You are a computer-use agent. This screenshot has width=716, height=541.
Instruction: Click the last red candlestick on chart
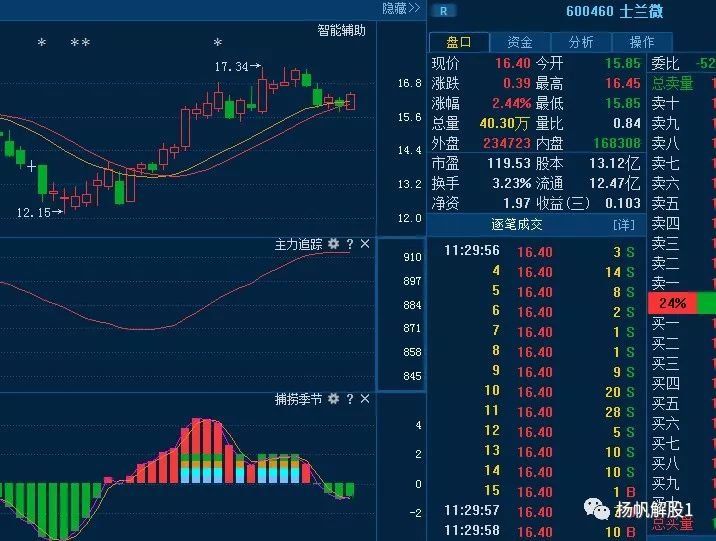(350, 102)
